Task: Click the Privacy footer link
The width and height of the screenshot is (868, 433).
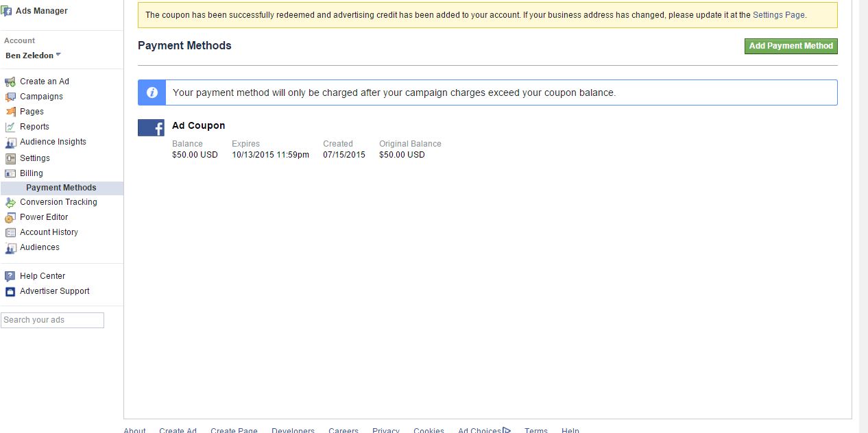Action: pos(386,430)
